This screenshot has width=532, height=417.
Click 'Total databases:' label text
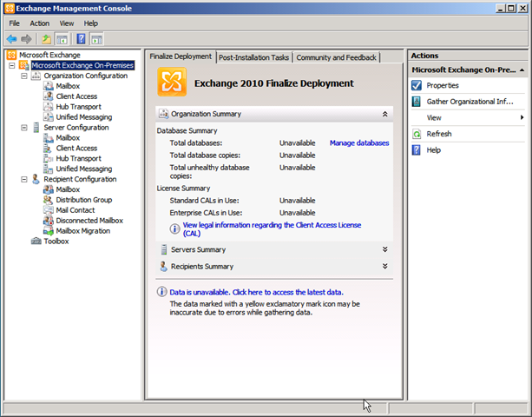[196, 143]
